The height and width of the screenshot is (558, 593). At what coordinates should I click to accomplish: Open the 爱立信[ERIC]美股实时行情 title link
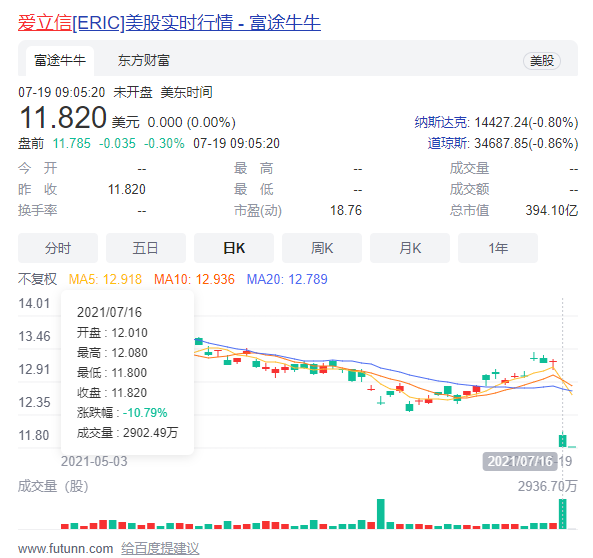[169, 23]
